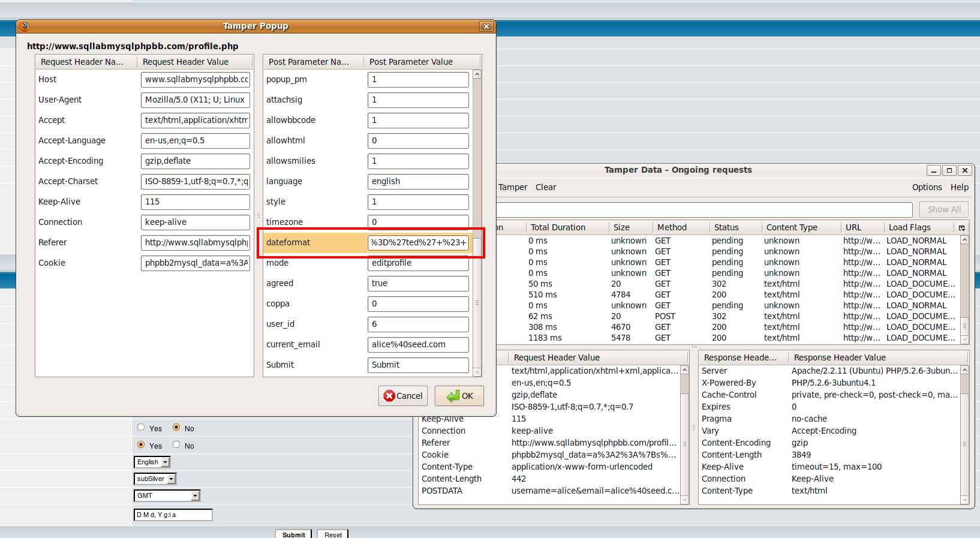This screenshot has height=538, width=980.
Task: Open the column picker in requests table
Action: click(x=961, y=228)
